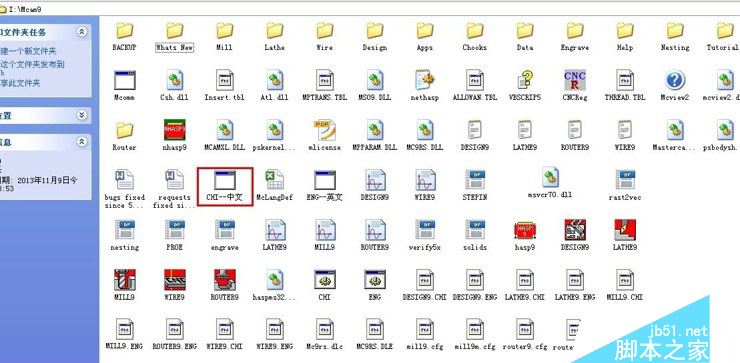Select the mill9m.cfg file
The image size is (740, 363).
pos(475,329)
